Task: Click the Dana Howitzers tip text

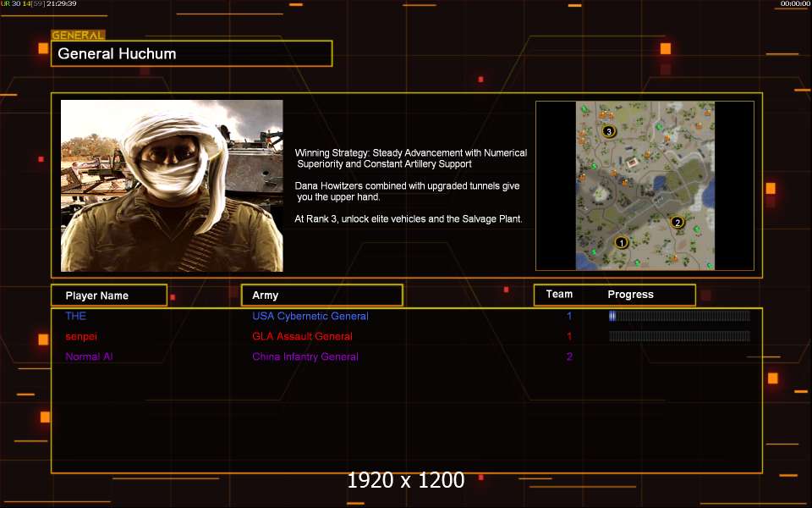Action: pyautogui.click(x=407, y=191)
